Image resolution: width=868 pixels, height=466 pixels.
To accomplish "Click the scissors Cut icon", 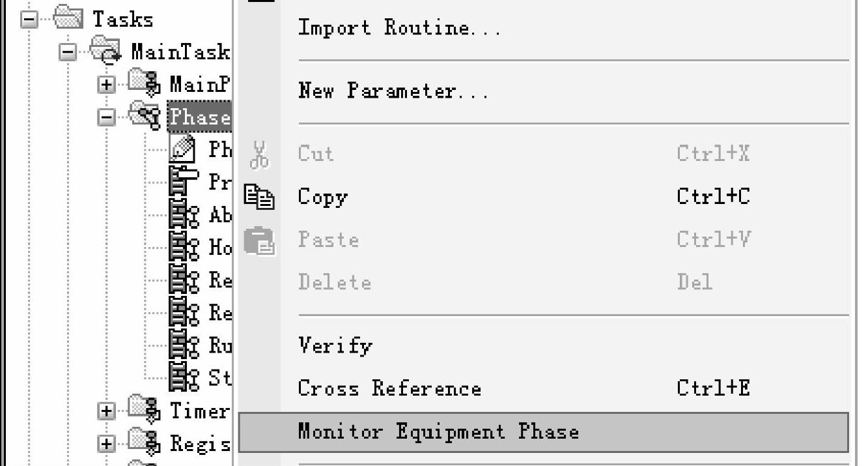I will [x=259, y=154].
